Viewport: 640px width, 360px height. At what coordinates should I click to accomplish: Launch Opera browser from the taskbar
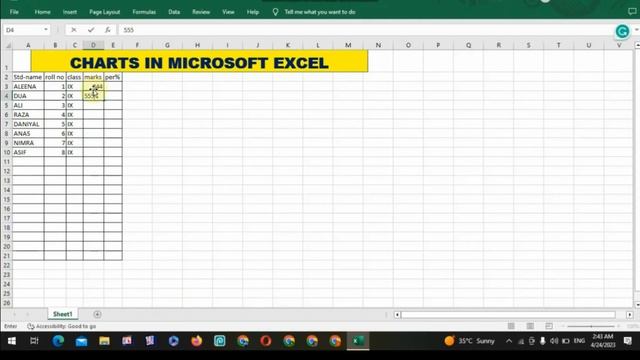click(x=266, y=341)
